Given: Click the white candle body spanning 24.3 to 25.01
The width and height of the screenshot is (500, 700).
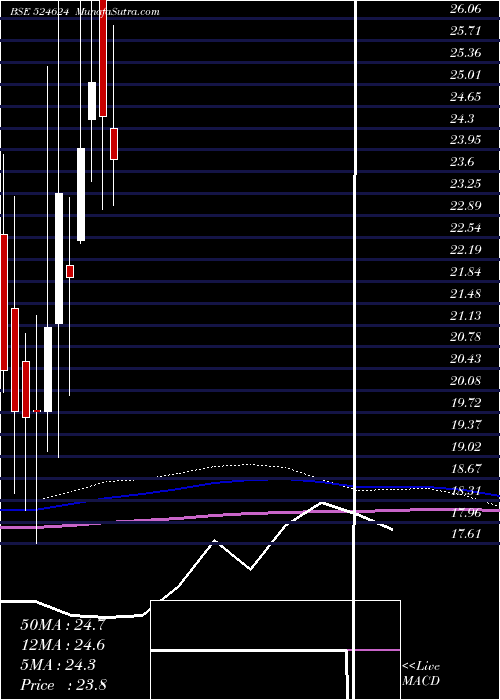Looking at the screenshot, I should tap(92, 101).
